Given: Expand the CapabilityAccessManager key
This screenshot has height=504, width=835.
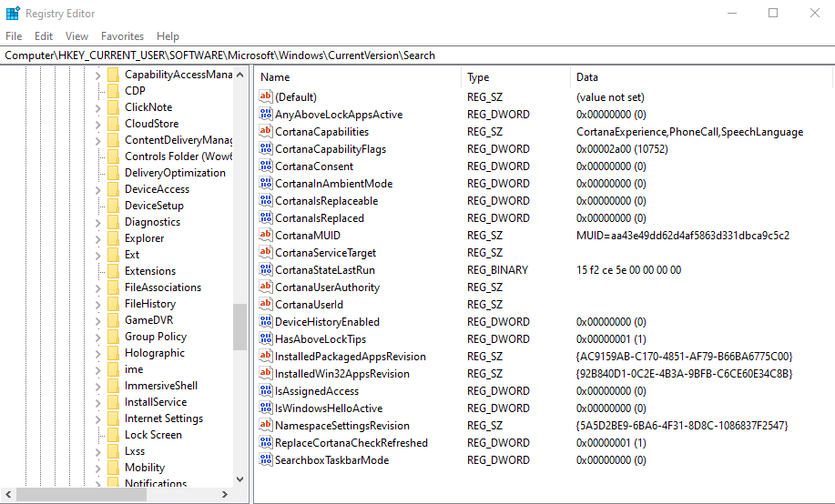Looking at the screenshot, I should (x=98, y=76).
